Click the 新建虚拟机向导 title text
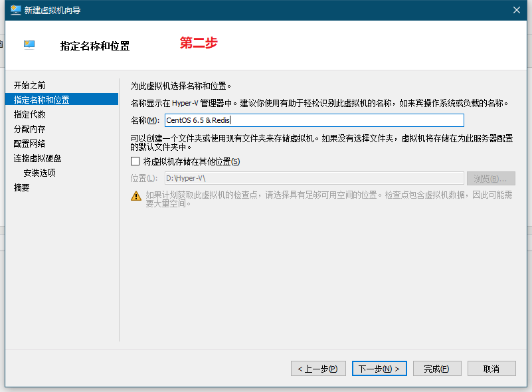Viewport: 532px width, 392px height. coord(52,10)
